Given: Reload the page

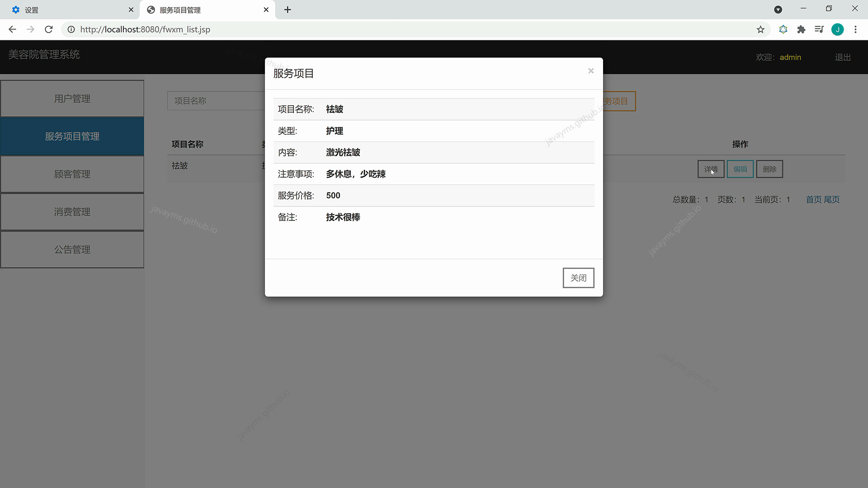Looking at the screenshot, I should point(49,30).
